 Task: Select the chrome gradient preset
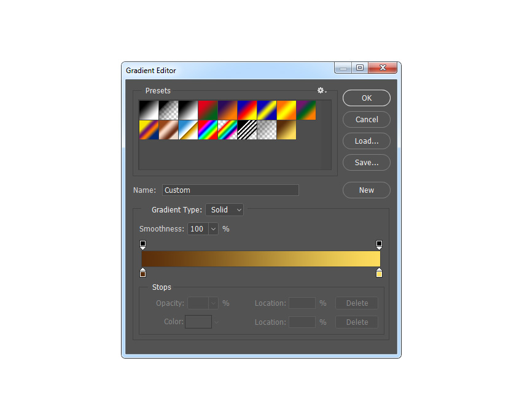pyautogui.click(x=188, y=130)
